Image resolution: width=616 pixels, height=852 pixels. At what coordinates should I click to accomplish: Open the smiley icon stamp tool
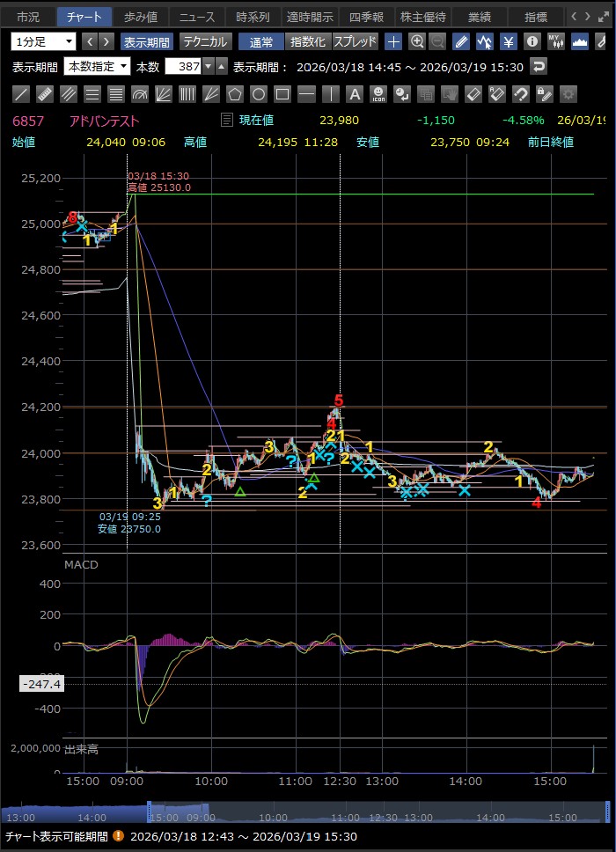378,94
